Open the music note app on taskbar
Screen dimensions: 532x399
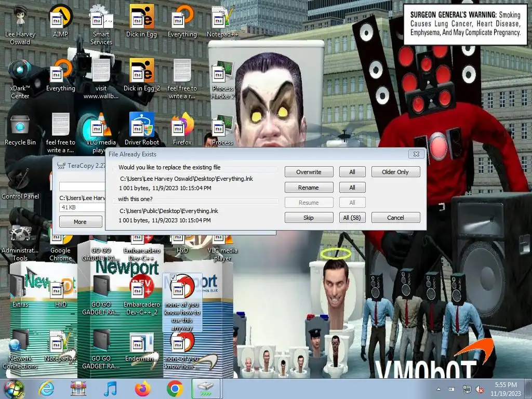coord(111,389)
